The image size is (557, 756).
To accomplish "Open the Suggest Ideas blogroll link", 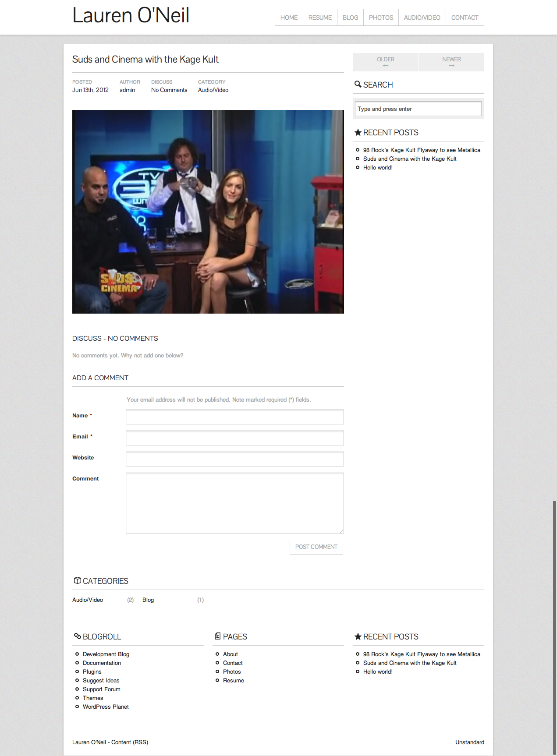I will (x=101, y=680).
